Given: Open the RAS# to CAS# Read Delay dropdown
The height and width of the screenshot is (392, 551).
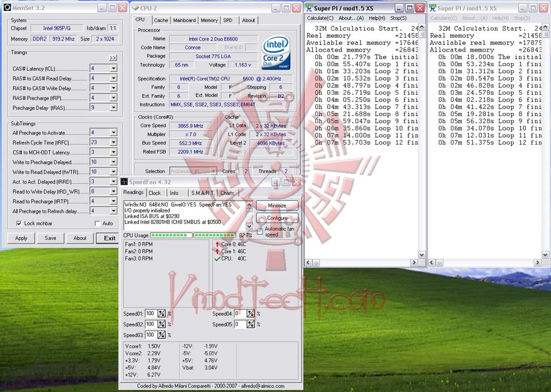Looking at the screenshot, I should click(x=114, y=79).
